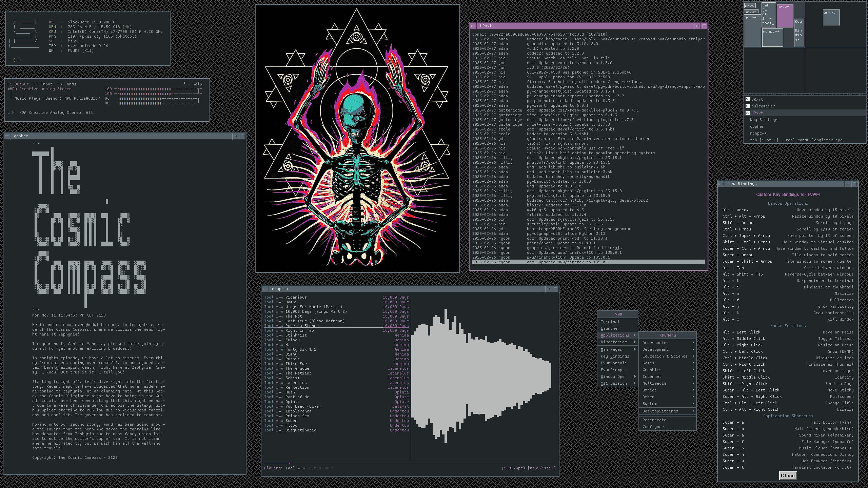Close the Key Bindings dialog with Close button
868x488 pixels.
tap(787, 475)
